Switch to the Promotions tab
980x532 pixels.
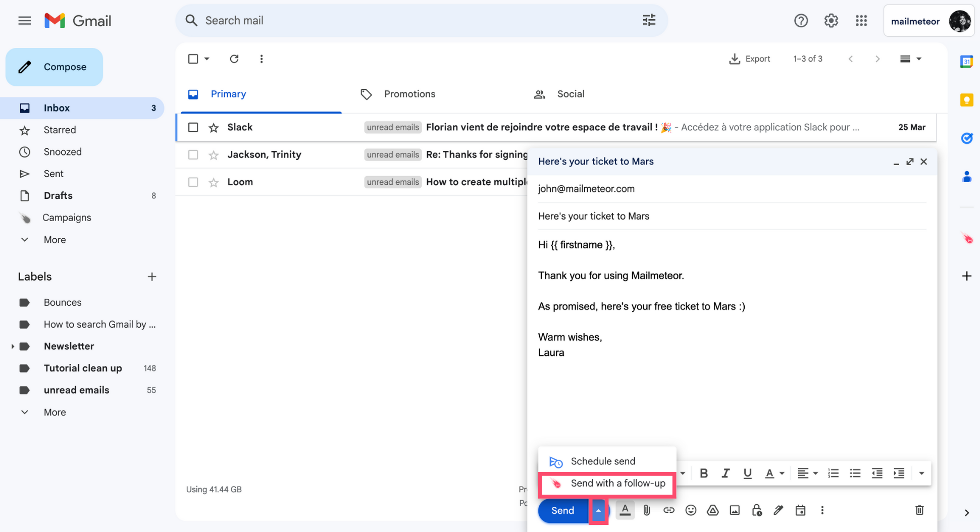(x=398, y=94)
